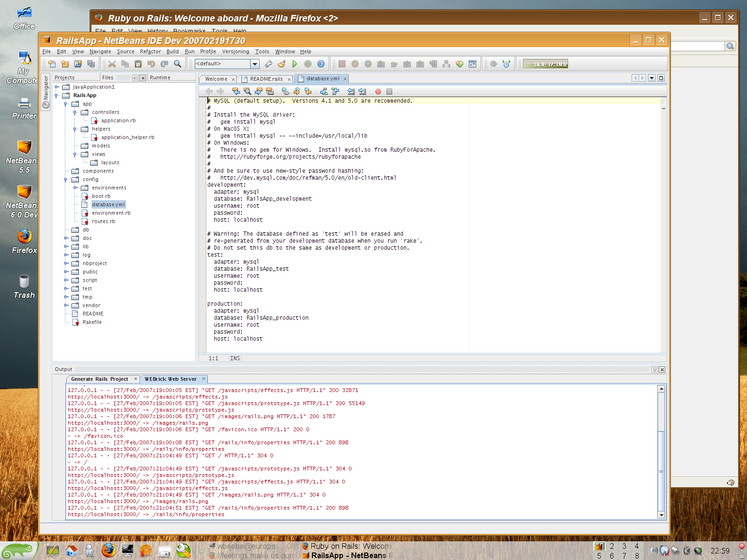Click the Save All toolbar icon
The width and height of the screenshot is (747, 560).
91,64
